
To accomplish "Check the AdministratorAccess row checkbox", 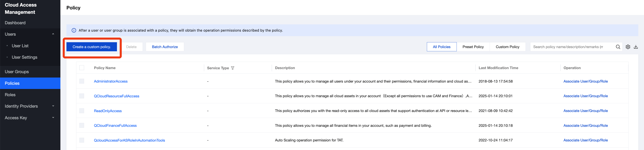I will point(82,81).
